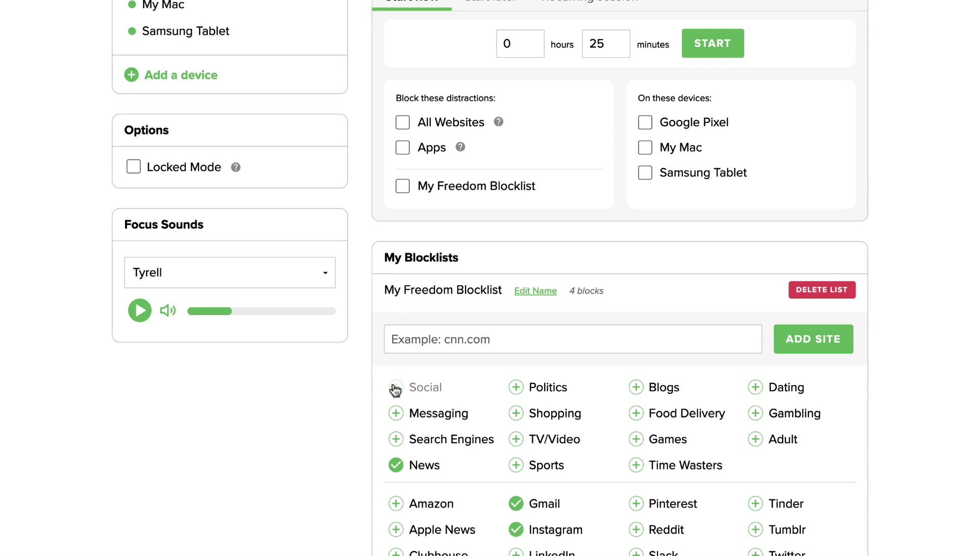Click the Edit Name link
Screen dimensions: 980x556
coord(535,291)
